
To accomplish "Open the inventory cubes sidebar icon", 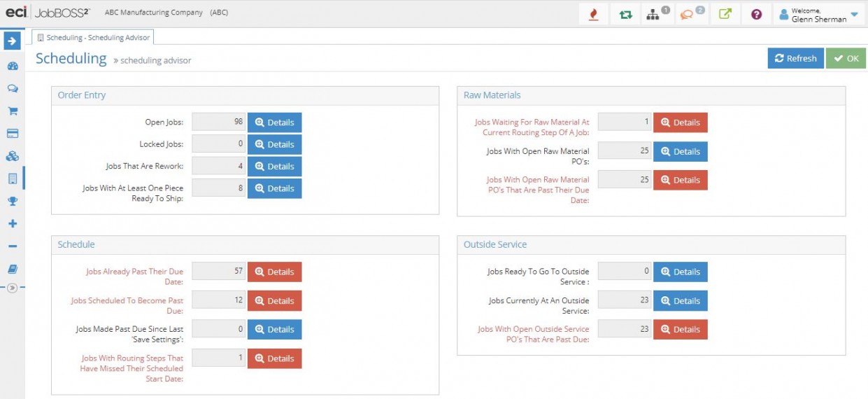I will (x=12, y=156).
